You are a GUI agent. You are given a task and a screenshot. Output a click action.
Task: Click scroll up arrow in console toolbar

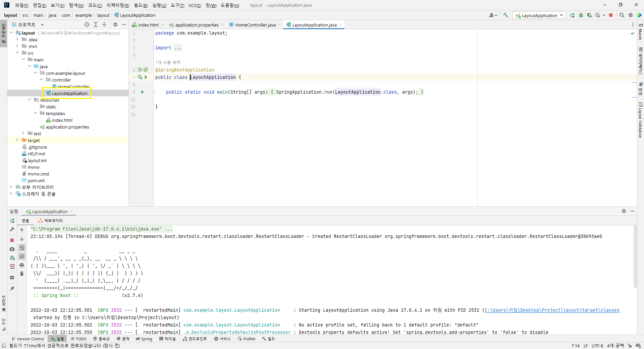22,230
